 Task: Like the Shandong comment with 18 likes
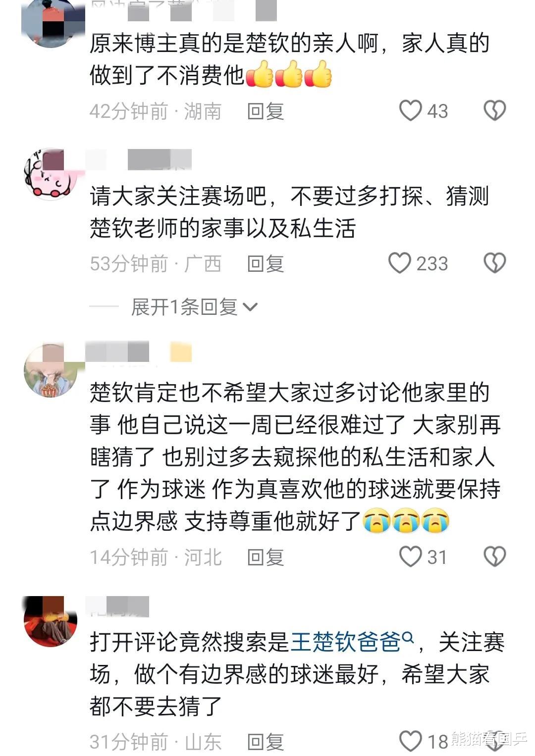click(x=411, y=741)
